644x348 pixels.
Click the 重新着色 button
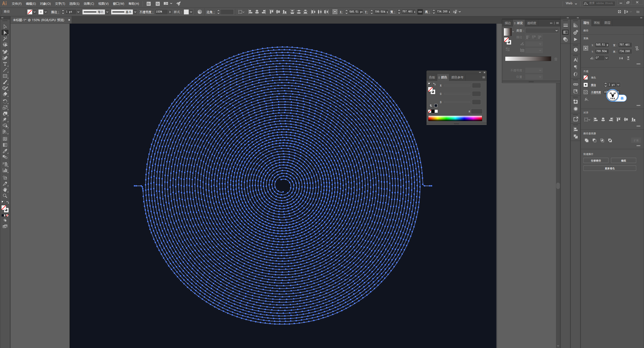[x=610, y=168]
